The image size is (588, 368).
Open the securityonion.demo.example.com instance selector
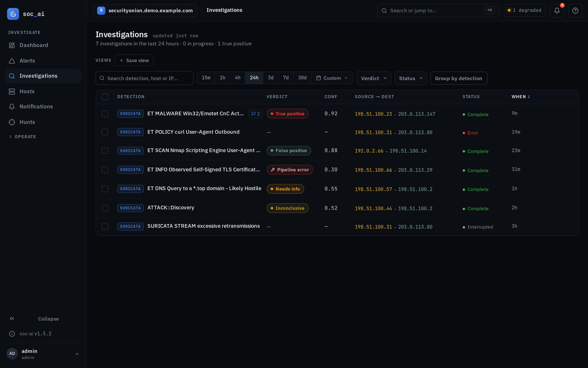point(145,10)
